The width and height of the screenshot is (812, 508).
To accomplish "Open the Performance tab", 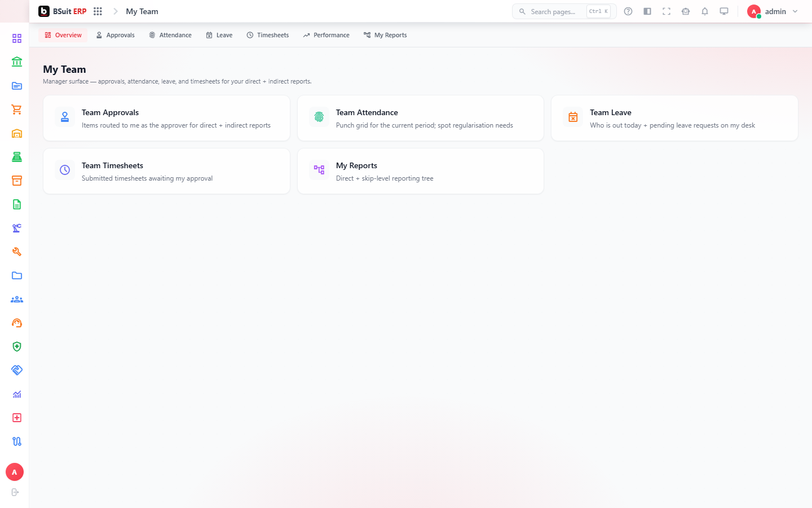I will pos(326,35).
